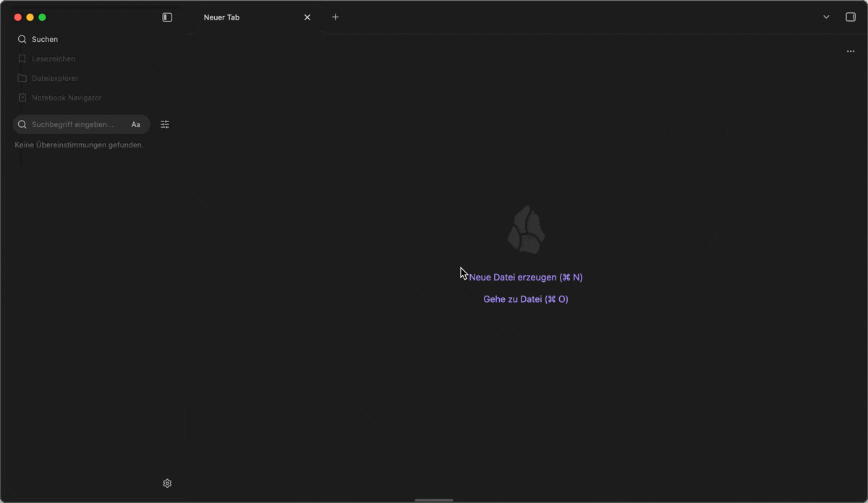
Task: Open the three-dot more options menu
Action: click(851, 51)
